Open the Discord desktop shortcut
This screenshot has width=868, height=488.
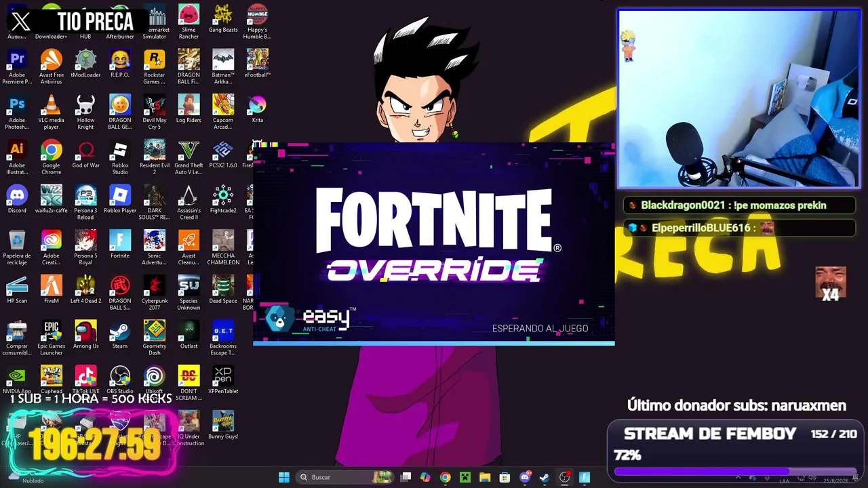click(17, 199)
